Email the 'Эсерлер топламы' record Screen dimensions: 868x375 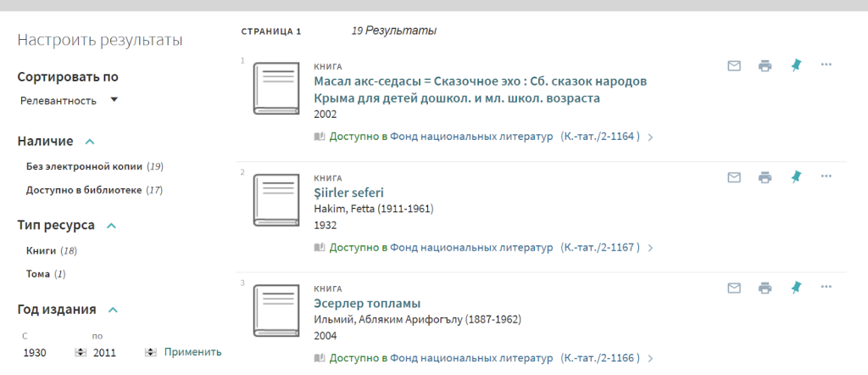[x=734, y=288]
